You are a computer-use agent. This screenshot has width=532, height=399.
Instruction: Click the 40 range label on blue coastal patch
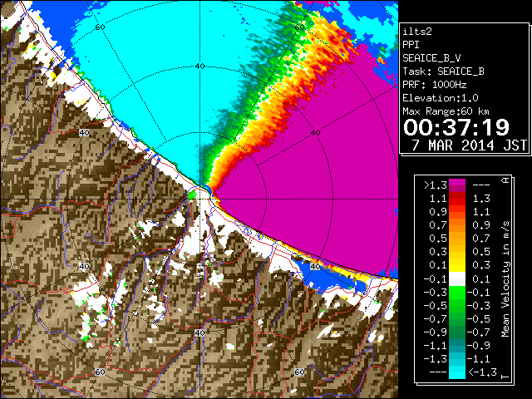tap(316, 267)
